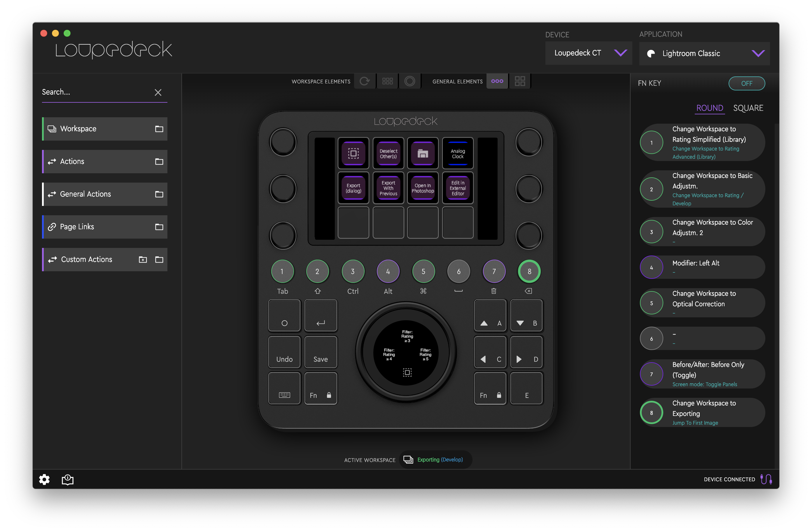Select the touch buttons grid workspace icon

coord(387,81)
